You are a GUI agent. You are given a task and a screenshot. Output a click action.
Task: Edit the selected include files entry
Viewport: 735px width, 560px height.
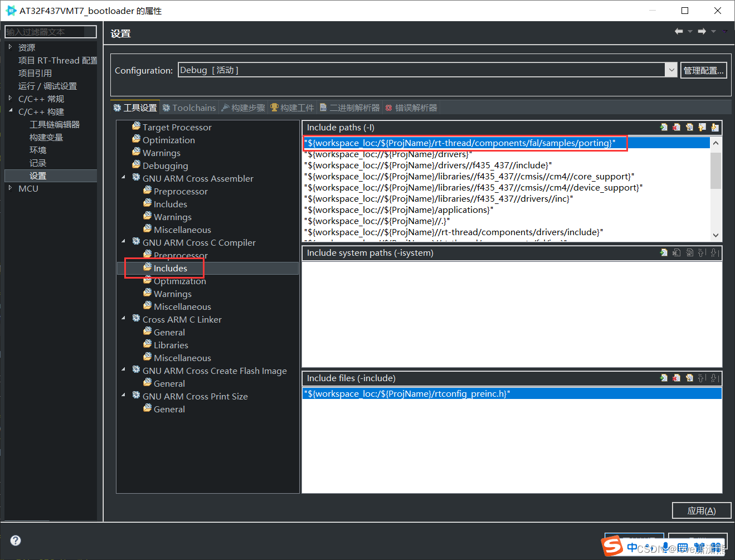(x=689, y=378)
